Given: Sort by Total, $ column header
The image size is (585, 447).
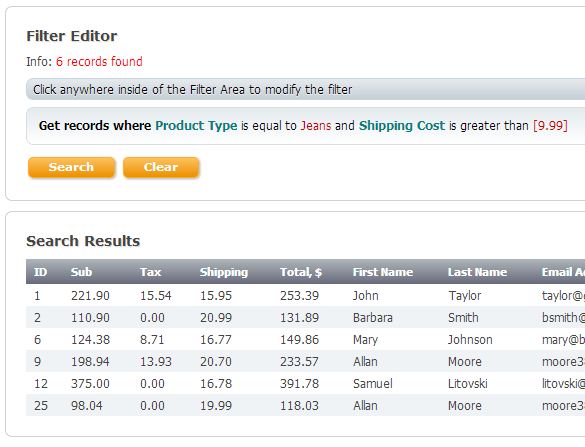Looking at the screenshot, I should click(x=301, y=272).
